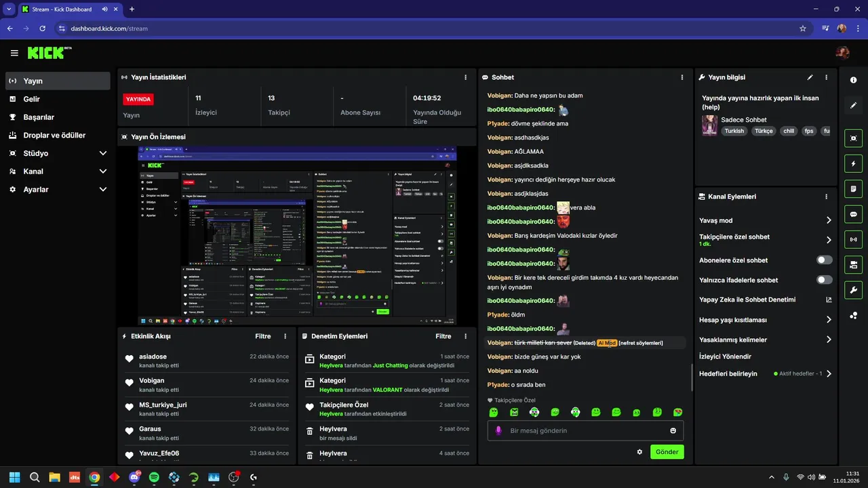The height and width of the screenshot is (488, 868).
Task: Click the chill tag chip
Action: point(788,131)
